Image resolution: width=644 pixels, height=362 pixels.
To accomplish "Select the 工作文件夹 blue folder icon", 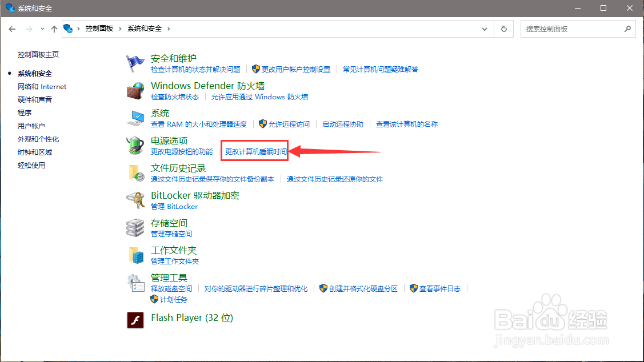I will (x=135, y=255).
